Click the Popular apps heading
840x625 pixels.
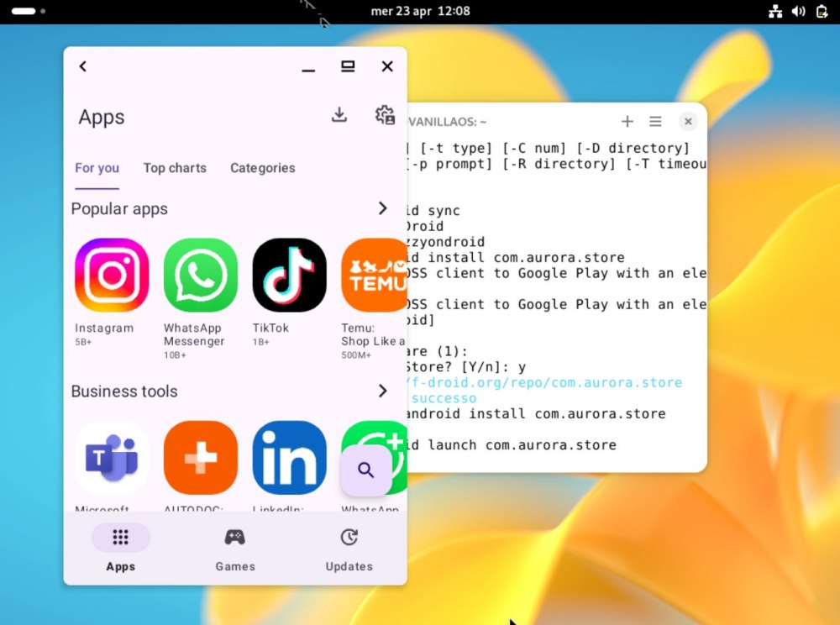pos(119,209)
